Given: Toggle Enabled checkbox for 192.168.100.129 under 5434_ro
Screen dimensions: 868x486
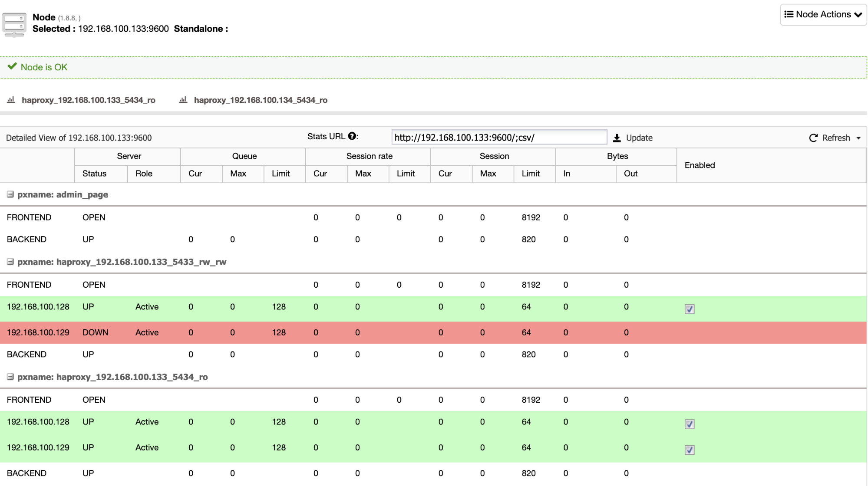Looking at the screenshot, I should click(x=689, y=450).
